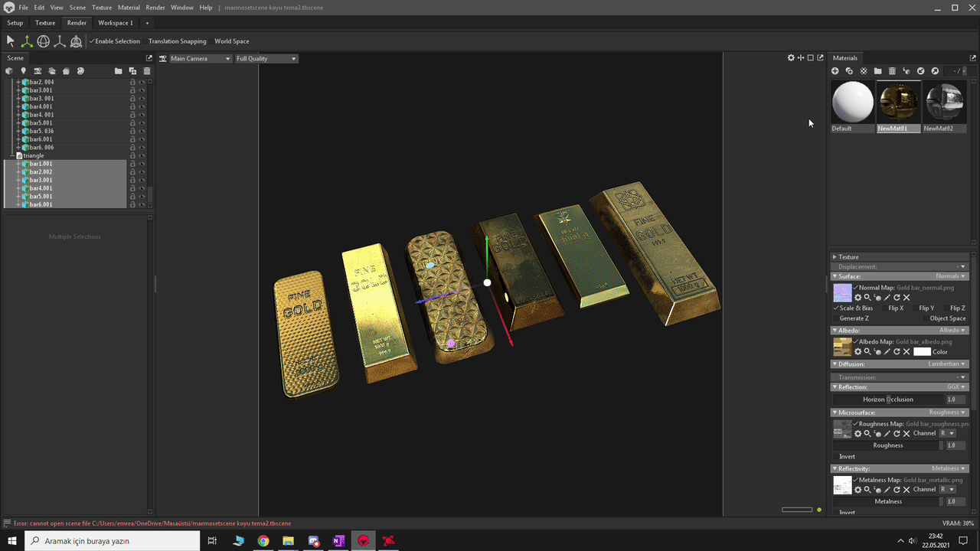Select the NewMat02 material thumbnail

point(944,102)
